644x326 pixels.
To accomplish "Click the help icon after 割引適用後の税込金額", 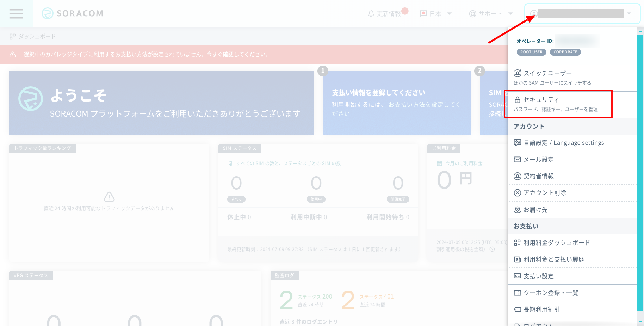I will [492, 249].
